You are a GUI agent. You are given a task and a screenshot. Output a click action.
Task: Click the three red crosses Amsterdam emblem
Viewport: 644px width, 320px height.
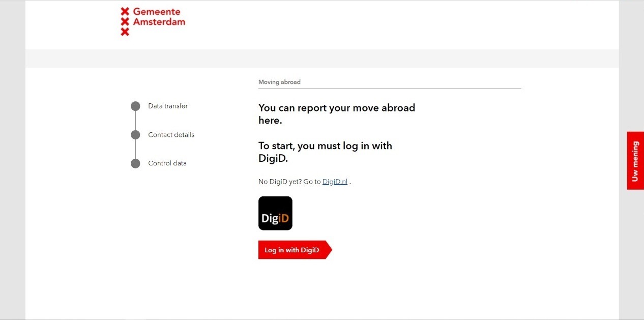125,21
